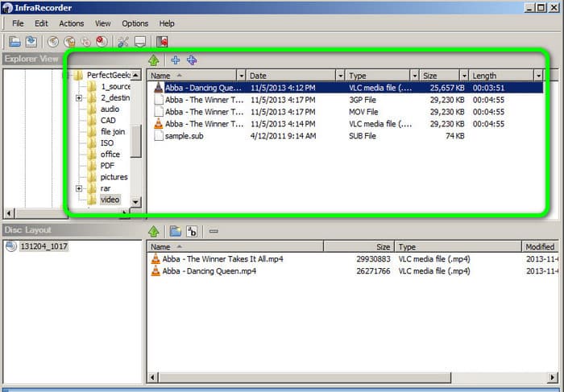
Task: Open the File menu
Action: (x=18, y=23)
